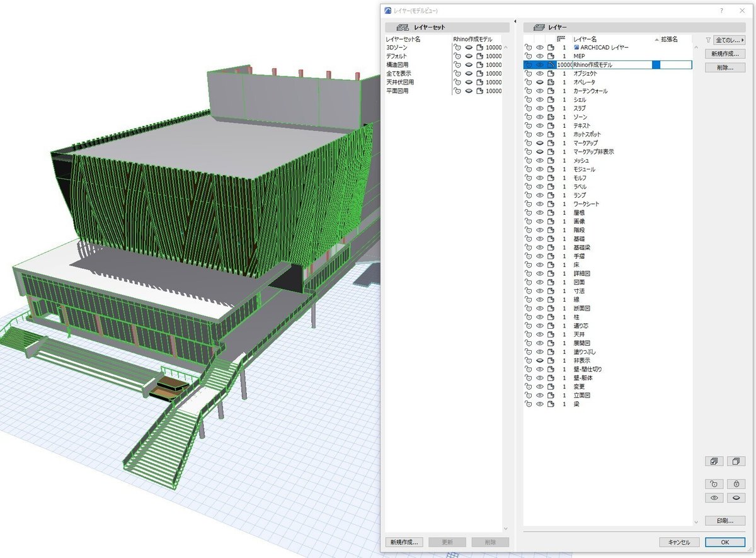Click the 印刷... button
Image resolution: width=756 pixels, height=558 pixels.
point(725,521)
